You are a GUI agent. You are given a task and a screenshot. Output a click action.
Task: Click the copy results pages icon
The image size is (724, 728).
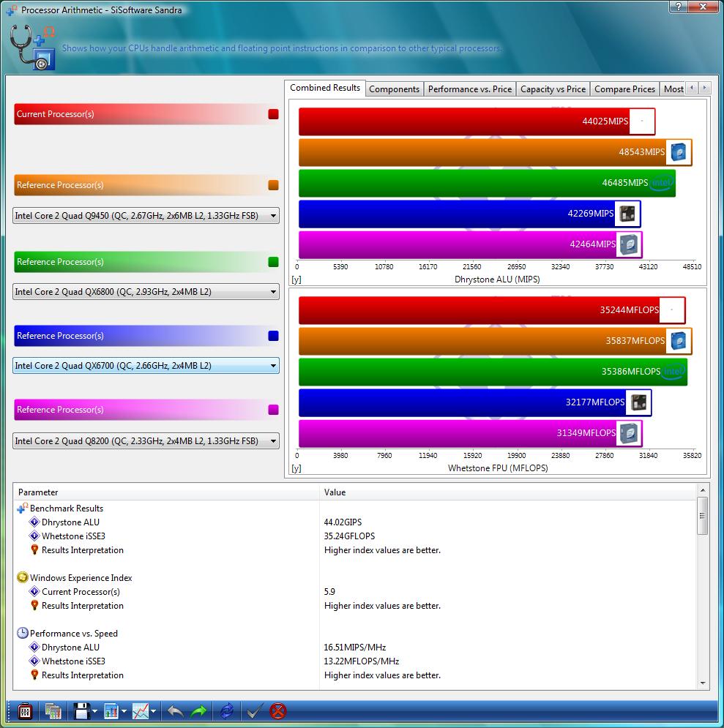(53, 711)
